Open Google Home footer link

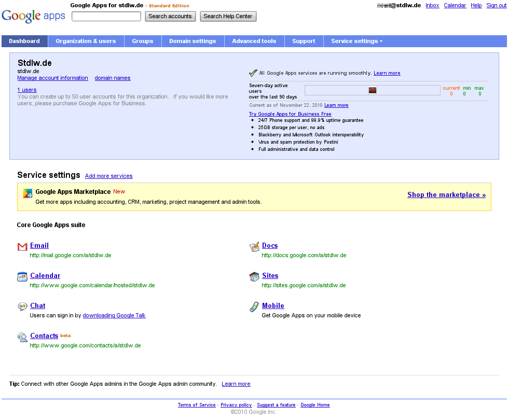pyautogui.click(x=315, y=405)
